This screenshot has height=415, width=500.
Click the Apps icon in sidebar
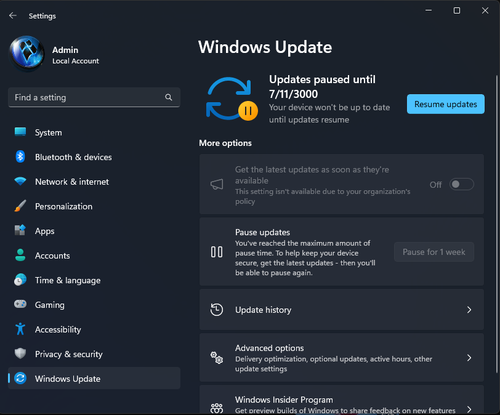[20, 230]
